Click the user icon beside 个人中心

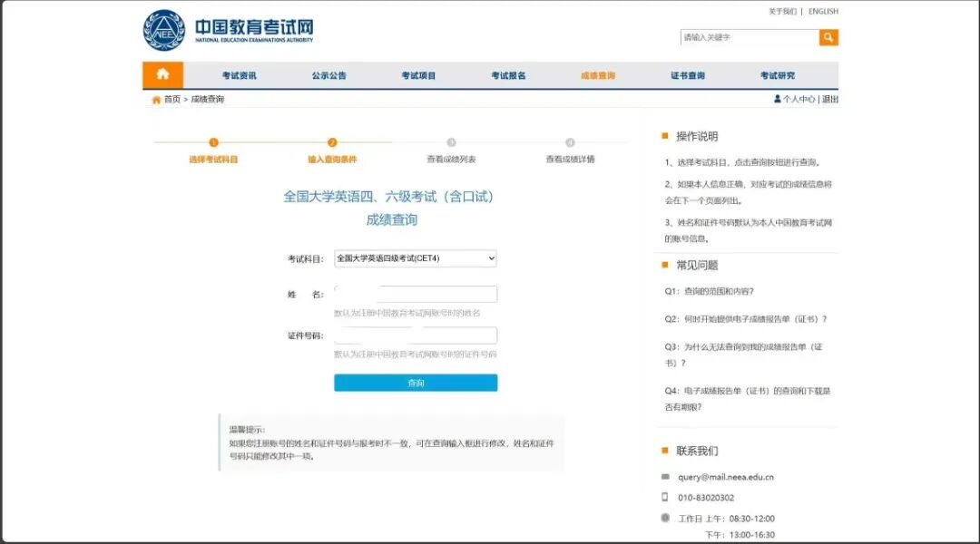(778, 99)
